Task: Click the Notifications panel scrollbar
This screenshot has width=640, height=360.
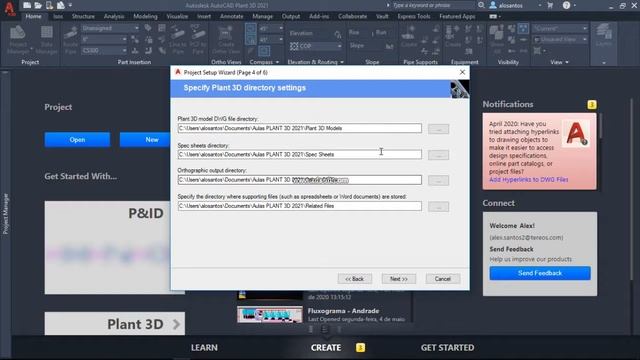Action: (600, 127)
